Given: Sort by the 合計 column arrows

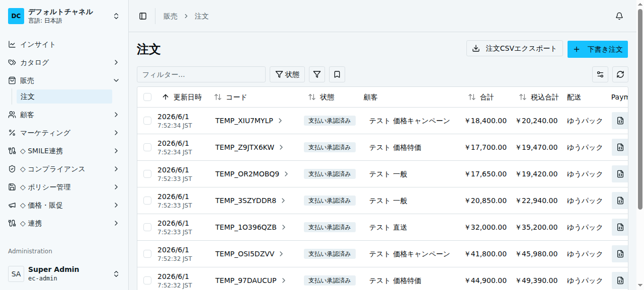Looking at the screenshot, I should 472,97.
